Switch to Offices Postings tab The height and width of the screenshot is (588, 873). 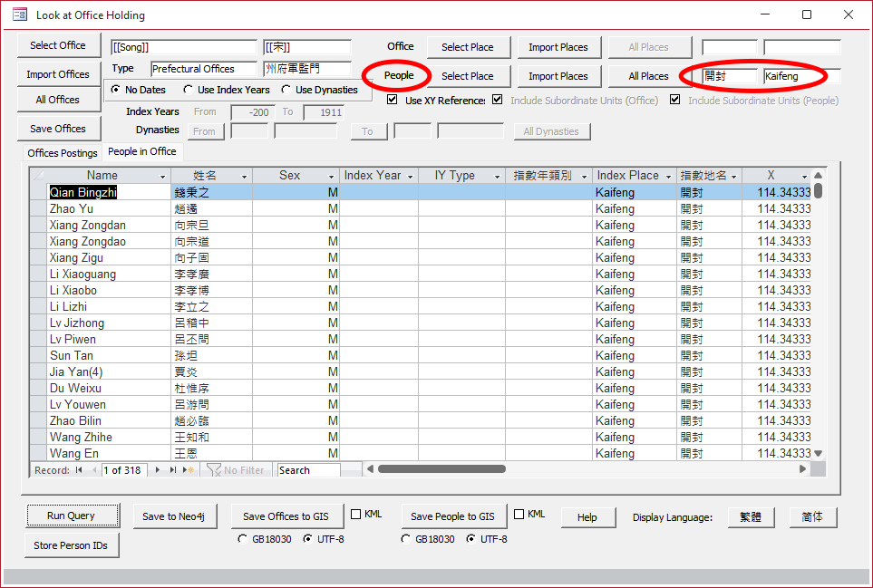click(62, 153)
